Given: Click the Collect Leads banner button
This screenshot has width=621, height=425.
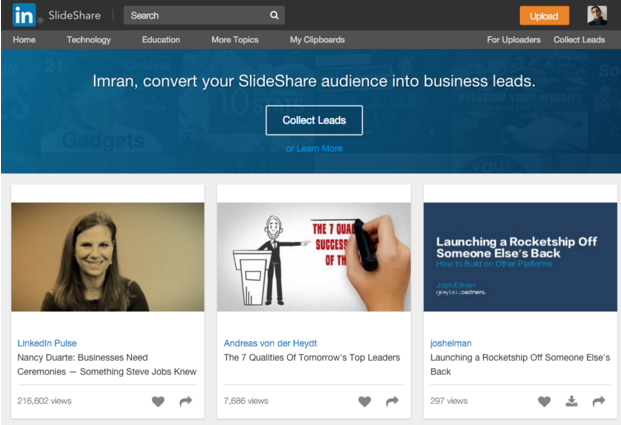Looking at the screenshot, I should tap(314, 120).
